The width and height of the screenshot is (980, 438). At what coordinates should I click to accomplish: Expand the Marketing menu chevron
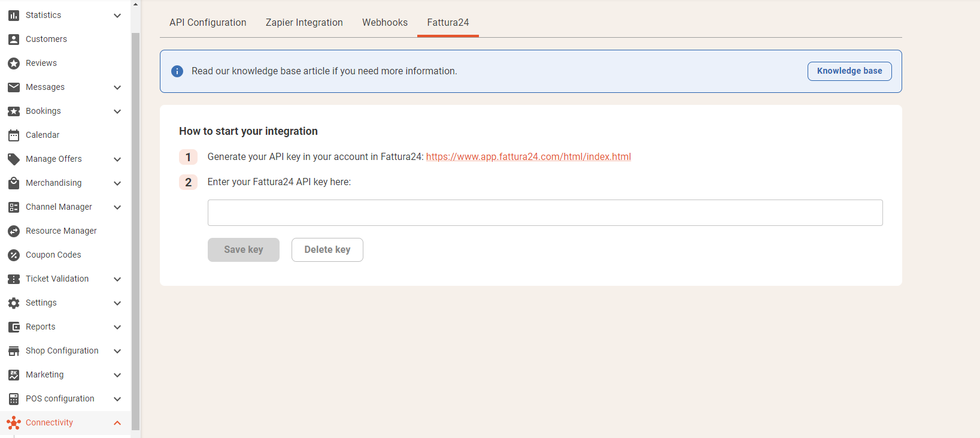pyautogui.click(x=117, y=375)
